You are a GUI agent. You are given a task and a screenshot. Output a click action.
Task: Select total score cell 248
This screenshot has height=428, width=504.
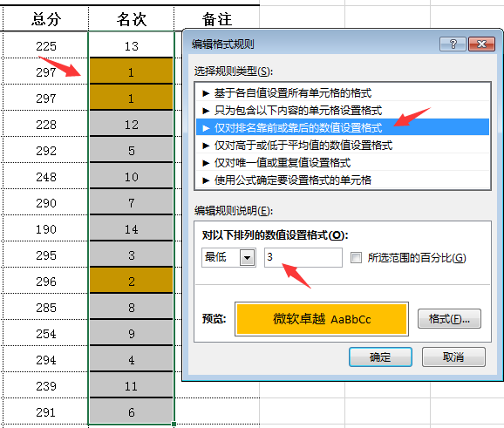click(x=45, y=176)
